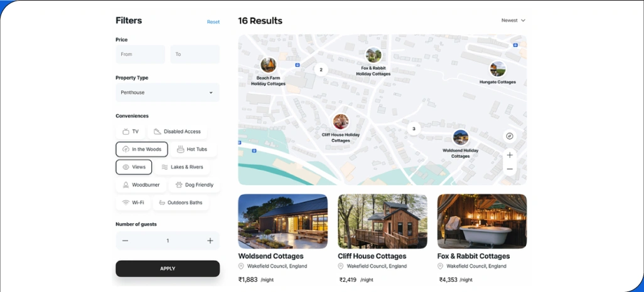Zoom in the map with plus button
The height and width of the screenshot is (292, 644).
[x=510, y=155]
